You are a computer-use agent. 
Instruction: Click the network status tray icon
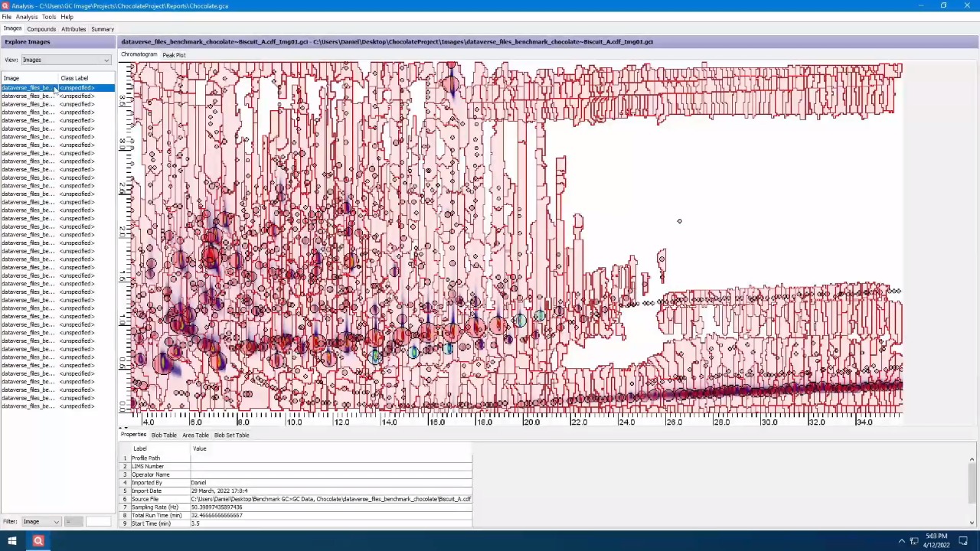click(x=914, y=541)
